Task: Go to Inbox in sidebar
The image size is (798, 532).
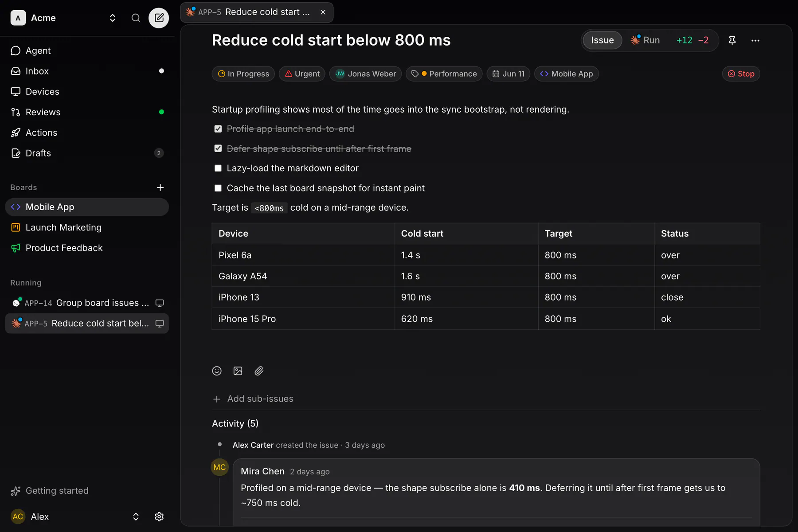Action: pyautogui.click(x=87, y=71)
